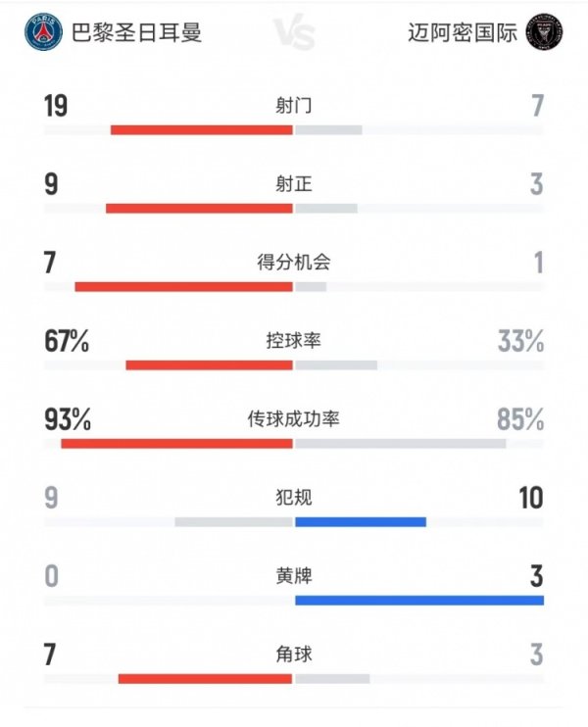588x727 pixels.
Task: Click the red 传球成功率 bar for PSG
Action: pos(176,443)
